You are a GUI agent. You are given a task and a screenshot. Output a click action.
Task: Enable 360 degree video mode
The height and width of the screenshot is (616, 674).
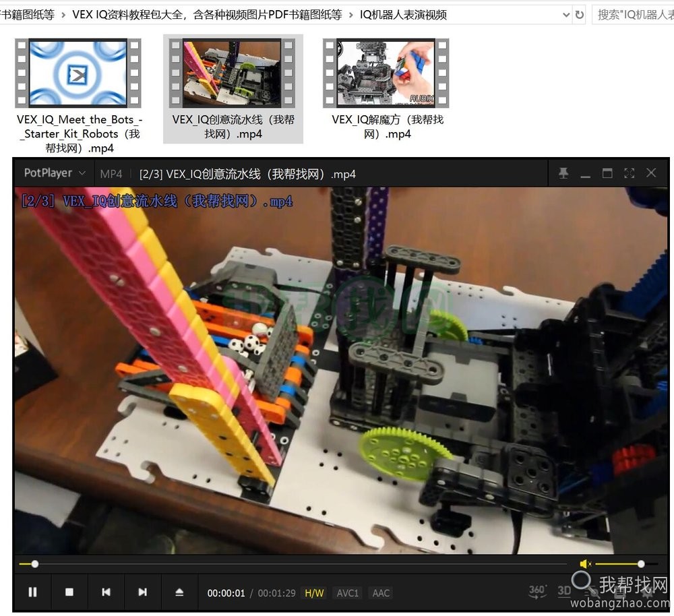click(537, 591)
